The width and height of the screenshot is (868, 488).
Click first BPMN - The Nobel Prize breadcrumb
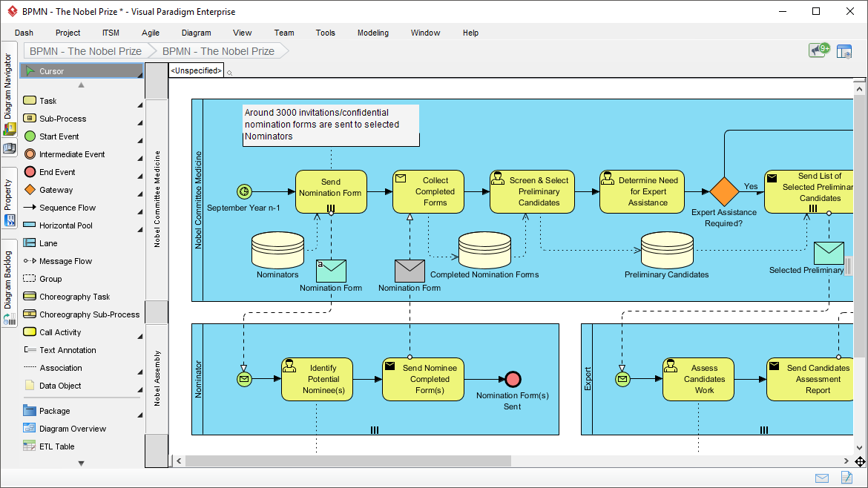(85, 51)
